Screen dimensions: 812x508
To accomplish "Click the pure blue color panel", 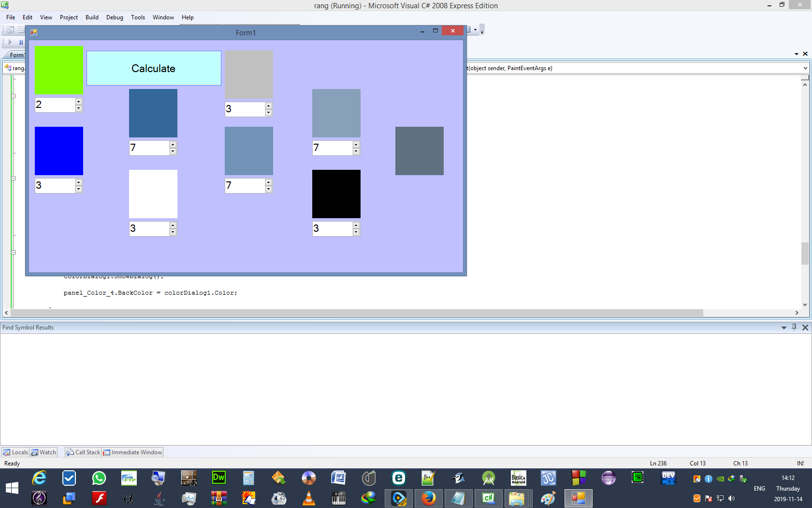I will (59, 151).
